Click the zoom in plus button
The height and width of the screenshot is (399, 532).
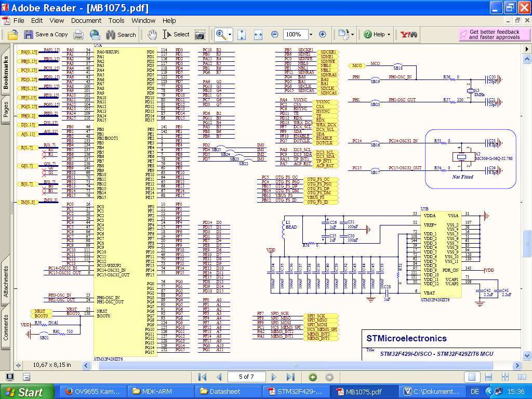(x=322, y=34)
